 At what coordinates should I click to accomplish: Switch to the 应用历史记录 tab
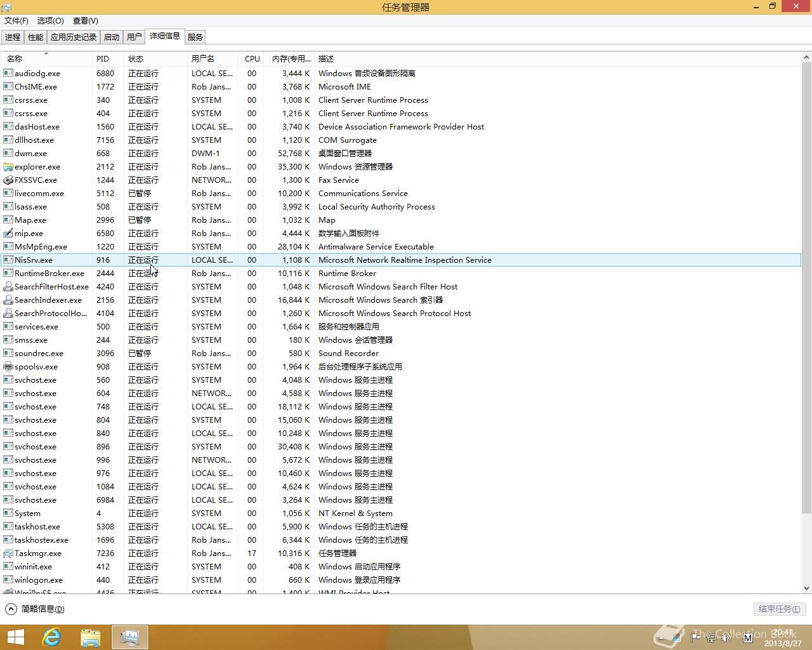74,37
